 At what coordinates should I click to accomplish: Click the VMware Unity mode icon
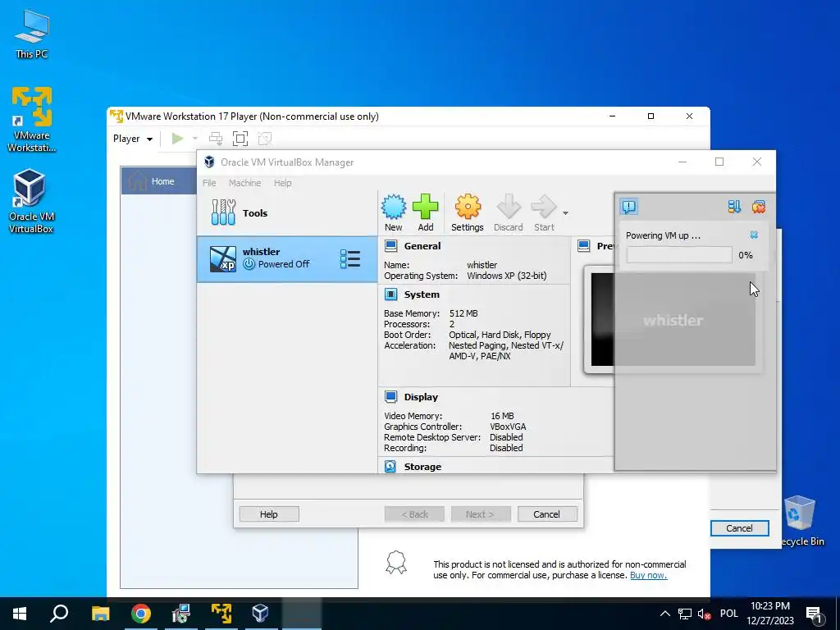coord(265,139)
